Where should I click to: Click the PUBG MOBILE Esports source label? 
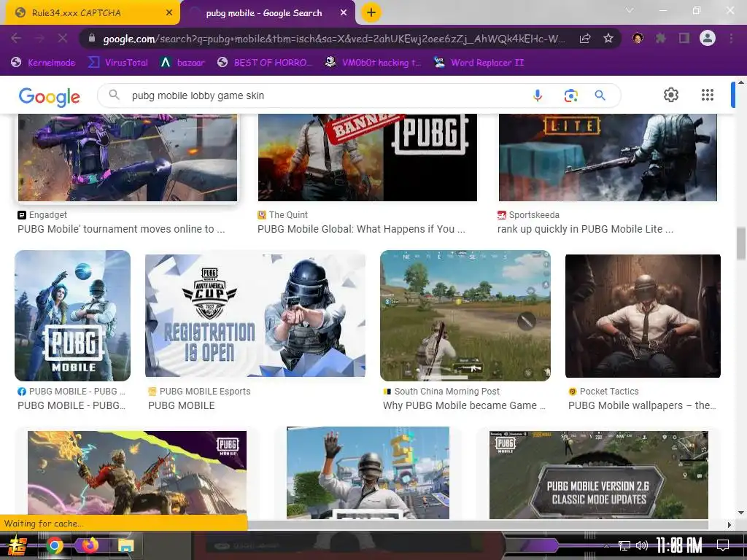coord(205,392)
